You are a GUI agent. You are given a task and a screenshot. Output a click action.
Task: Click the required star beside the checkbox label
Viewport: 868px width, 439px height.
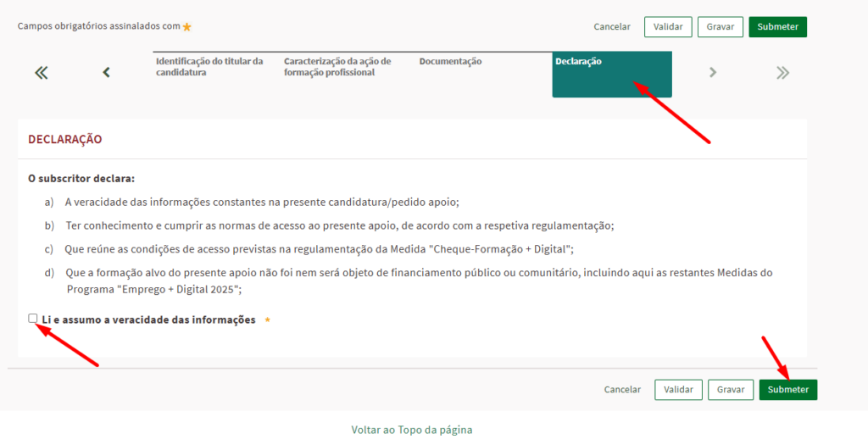(x=268, y=320)
